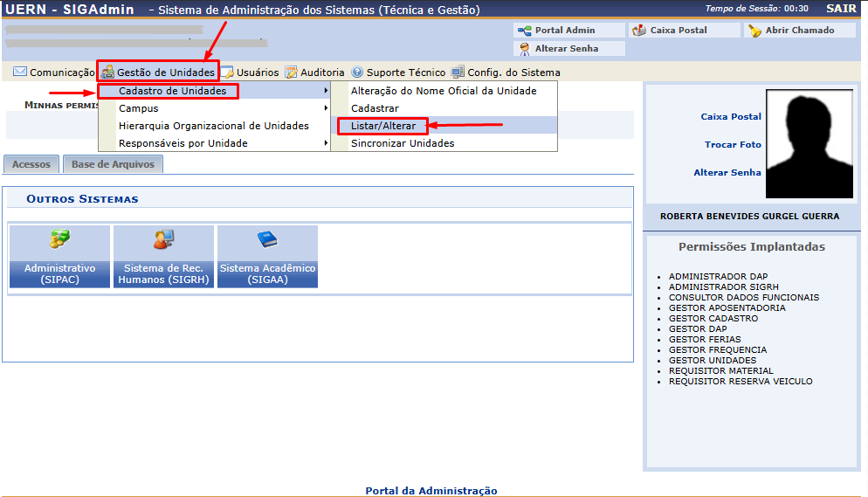Click the Alterar Senha key icon

point(525,49)
